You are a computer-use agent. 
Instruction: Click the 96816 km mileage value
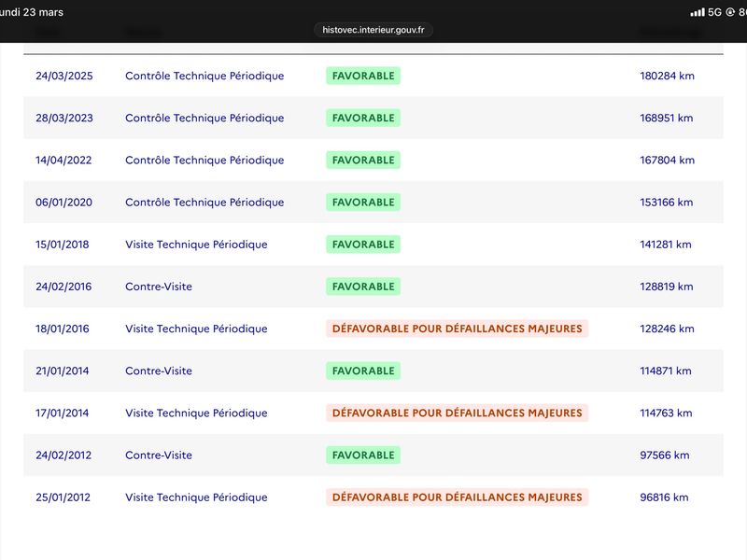point(664,497)
